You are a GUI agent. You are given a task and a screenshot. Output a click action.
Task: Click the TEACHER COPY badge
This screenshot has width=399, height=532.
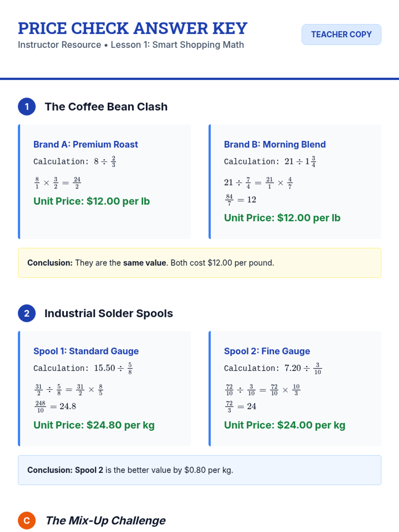click(341, 35)
